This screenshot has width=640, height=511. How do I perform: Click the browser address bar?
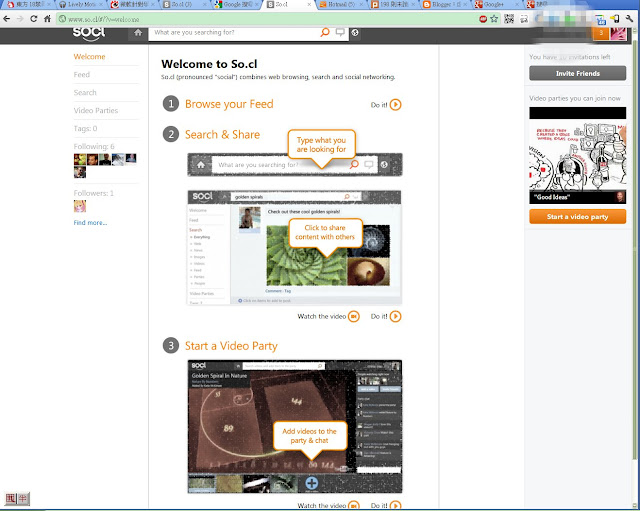[x=267, y=19]
